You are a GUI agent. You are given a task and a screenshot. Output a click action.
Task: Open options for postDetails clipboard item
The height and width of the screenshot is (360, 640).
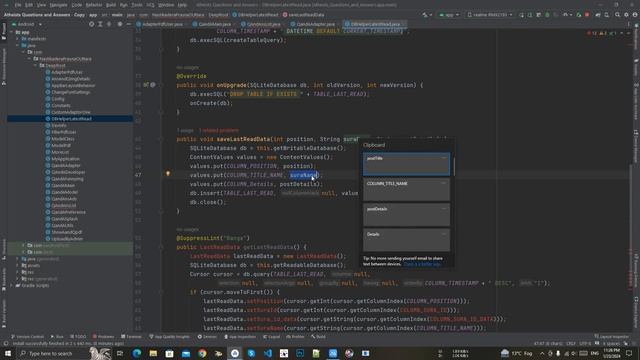click(444, 209)
